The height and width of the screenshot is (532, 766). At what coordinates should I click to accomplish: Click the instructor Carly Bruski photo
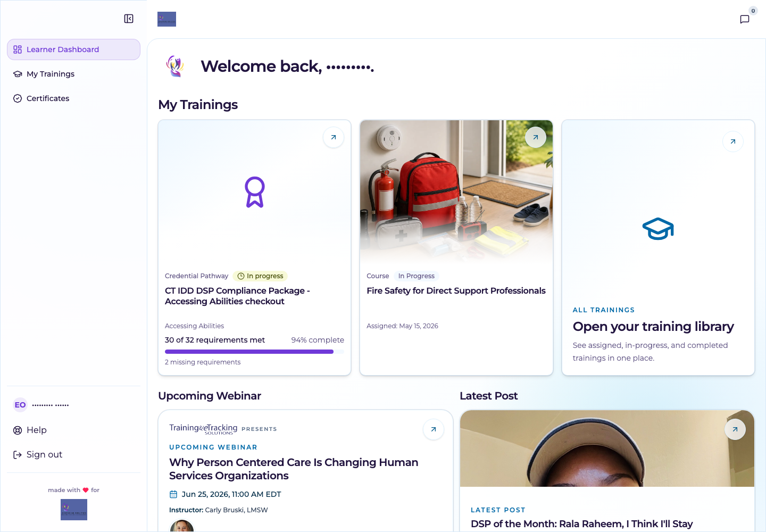pos(182,526)
